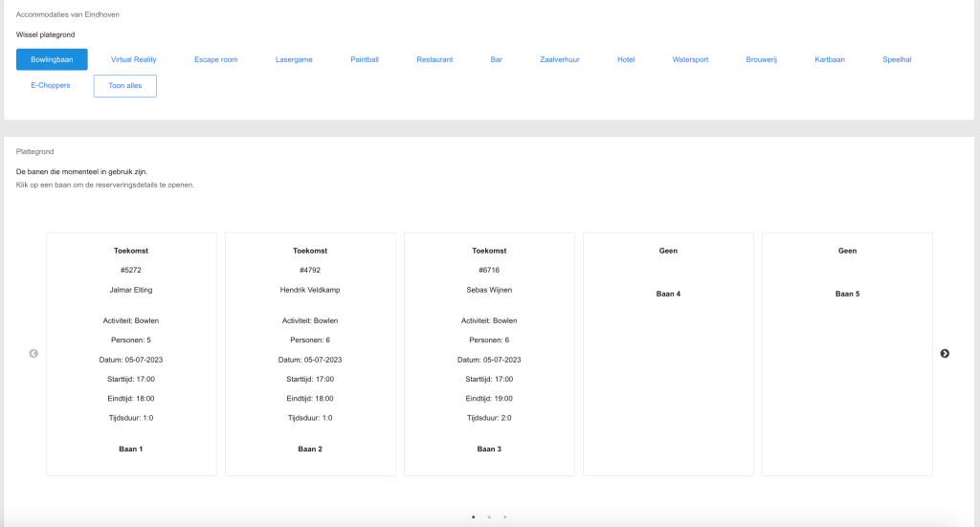
Task: Open Baan 1 reservation card
Action: click(x=131, y=354)
